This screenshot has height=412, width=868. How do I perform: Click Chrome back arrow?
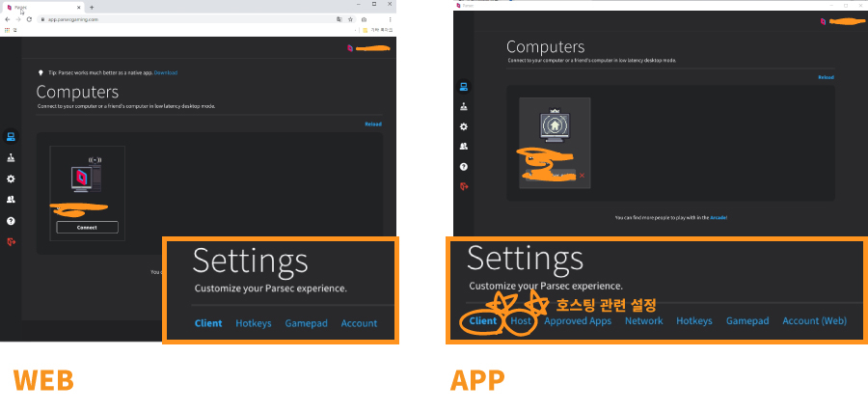pyautogui.click(x=7, y=19)
